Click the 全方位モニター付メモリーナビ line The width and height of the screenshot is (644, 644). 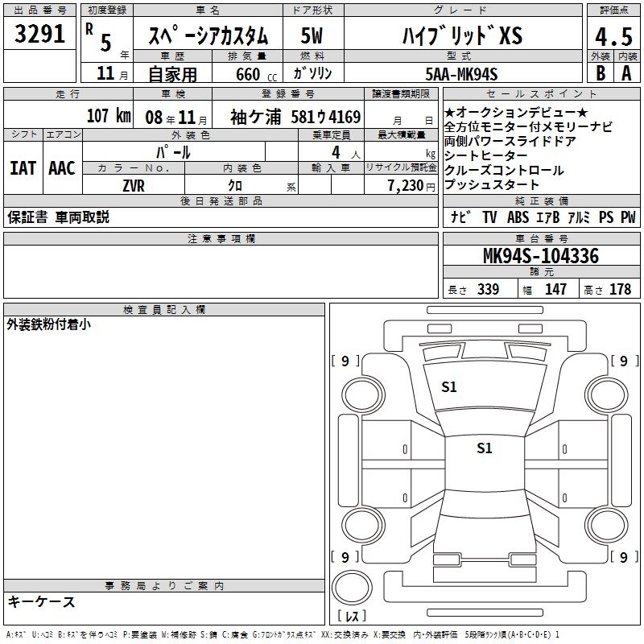click(528, 126)
